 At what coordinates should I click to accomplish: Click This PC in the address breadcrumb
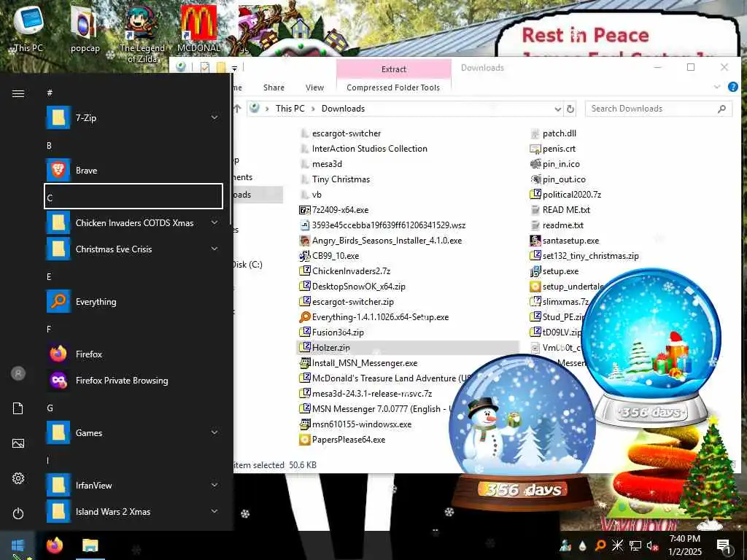290,109
